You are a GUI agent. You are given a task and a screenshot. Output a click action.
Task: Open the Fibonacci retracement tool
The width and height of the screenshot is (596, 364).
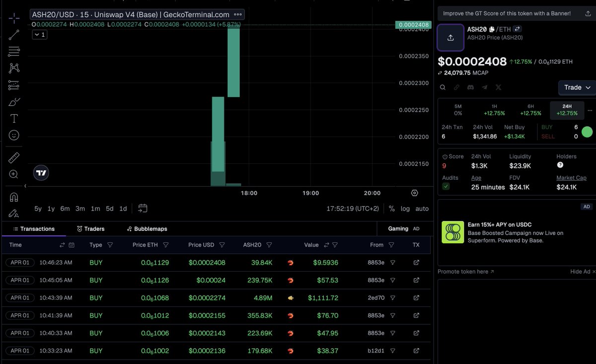(x=14, y=52)
